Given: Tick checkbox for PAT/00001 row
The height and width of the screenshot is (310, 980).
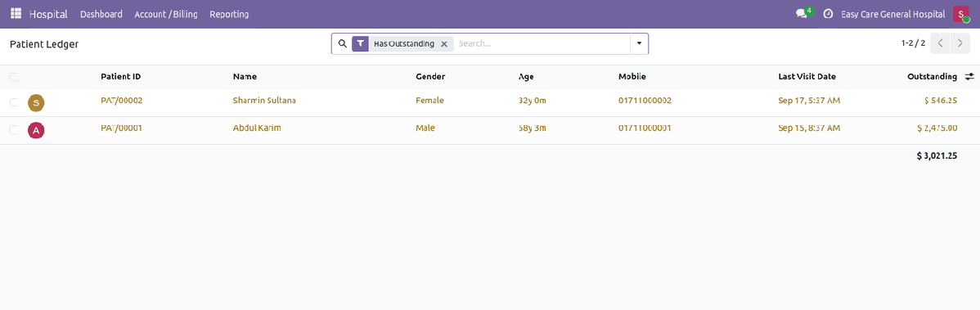Looking at the screenshot, I should pyautogui.click(x=14, y=130).
